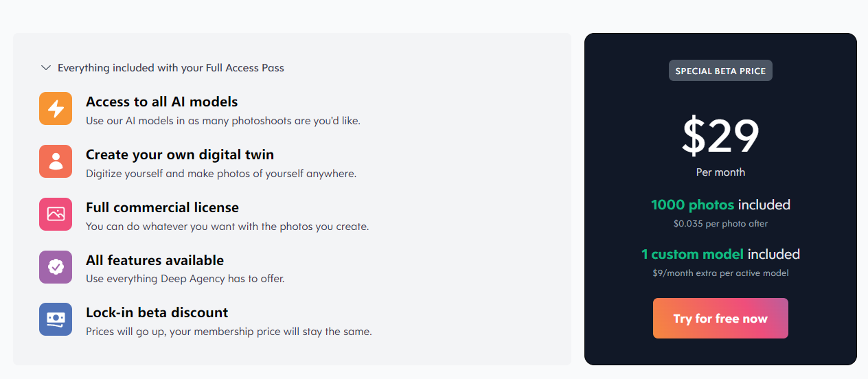Click the 'Lock-in beta discount' heading

157,312
